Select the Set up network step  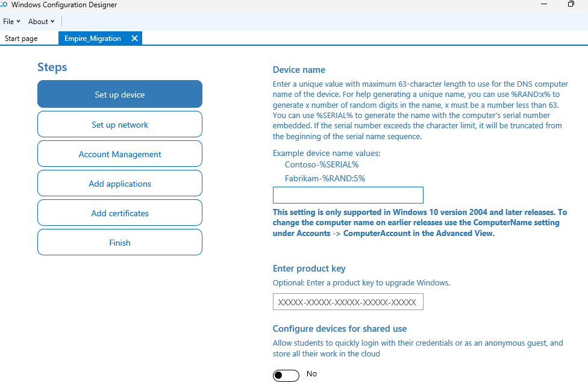119,124
